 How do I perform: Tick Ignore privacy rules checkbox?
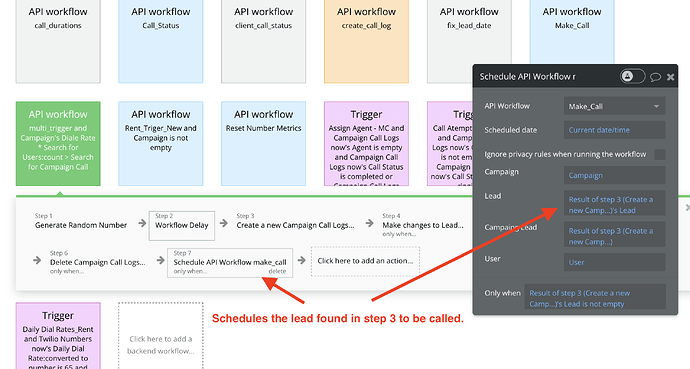click(x=660, y=154)
